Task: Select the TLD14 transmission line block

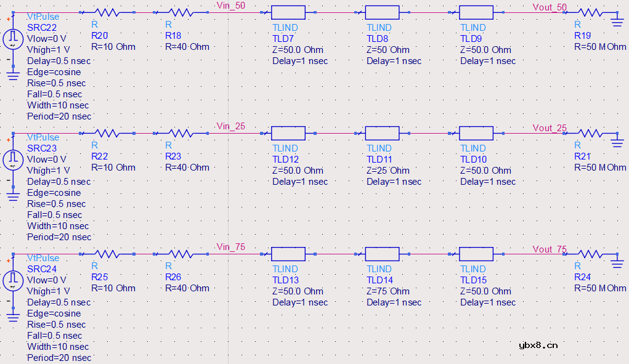Action: [383, 253]
